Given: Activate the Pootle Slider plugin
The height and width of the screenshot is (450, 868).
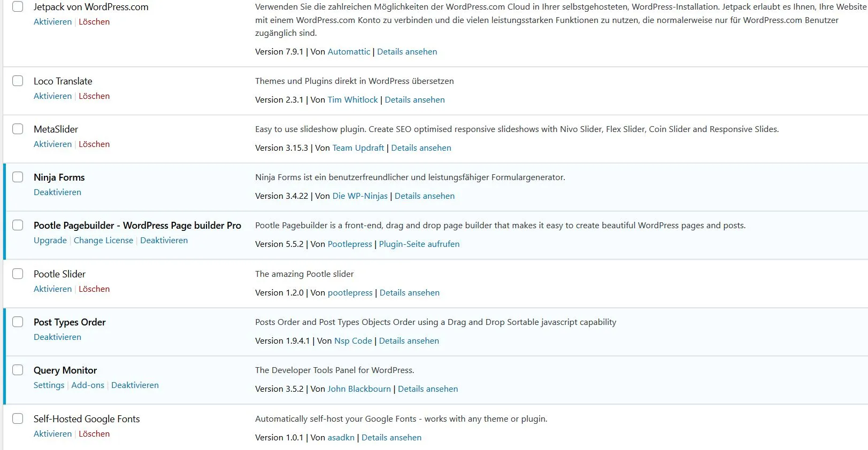Looking at the screenshot, I should tap(52, 289).
